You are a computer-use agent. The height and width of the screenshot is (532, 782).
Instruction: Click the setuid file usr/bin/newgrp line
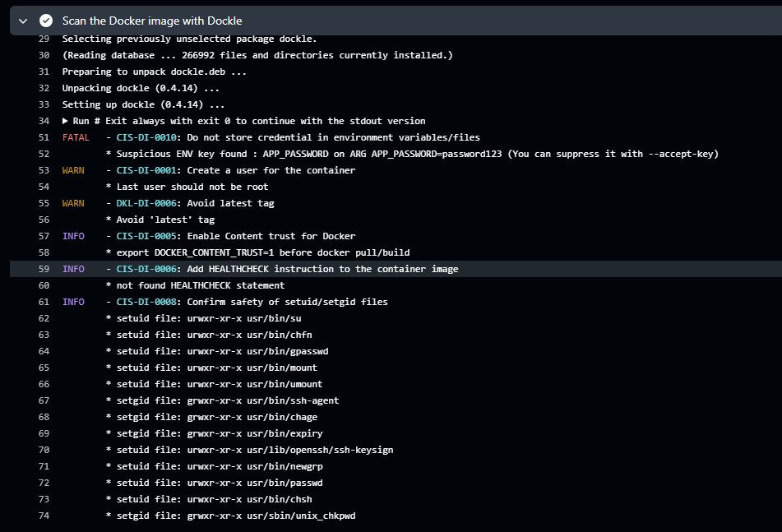(215, 466)
